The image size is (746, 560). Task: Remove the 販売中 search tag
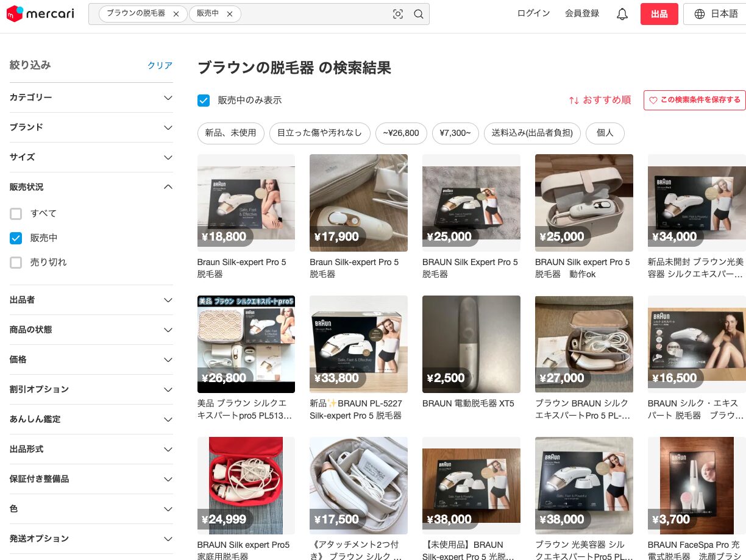pos(230,14)
